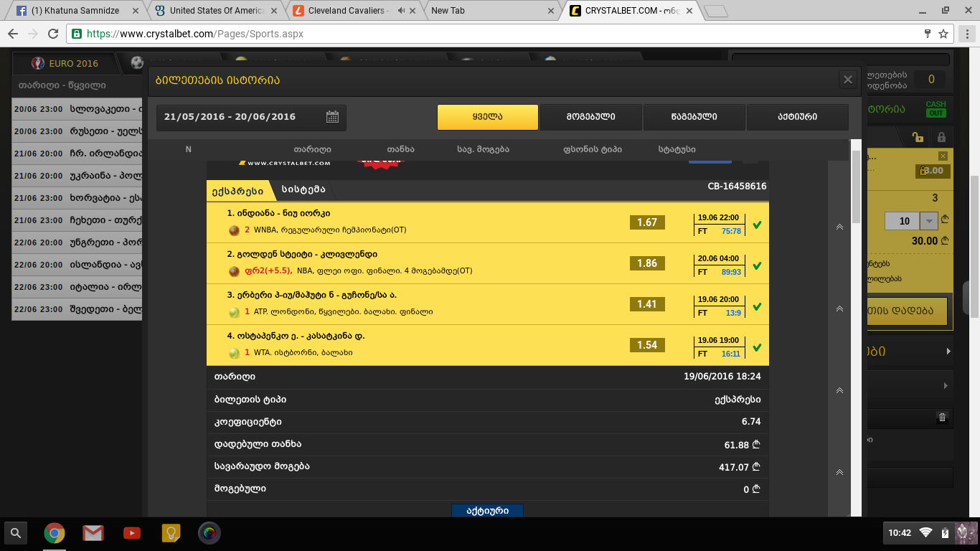Collapse using the chevron beside the 1.67 odds row

coord(839,227)
